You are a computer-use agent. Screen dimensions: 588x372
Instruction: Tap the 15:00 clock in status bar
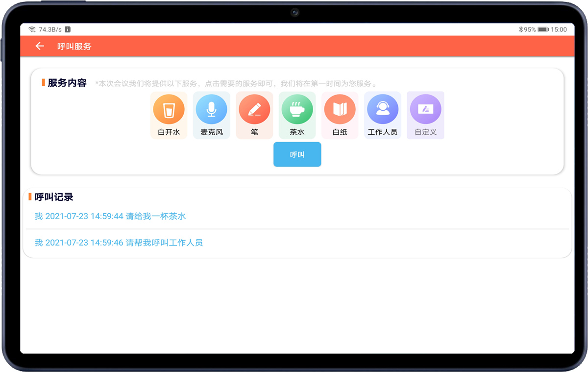[559, 29]
